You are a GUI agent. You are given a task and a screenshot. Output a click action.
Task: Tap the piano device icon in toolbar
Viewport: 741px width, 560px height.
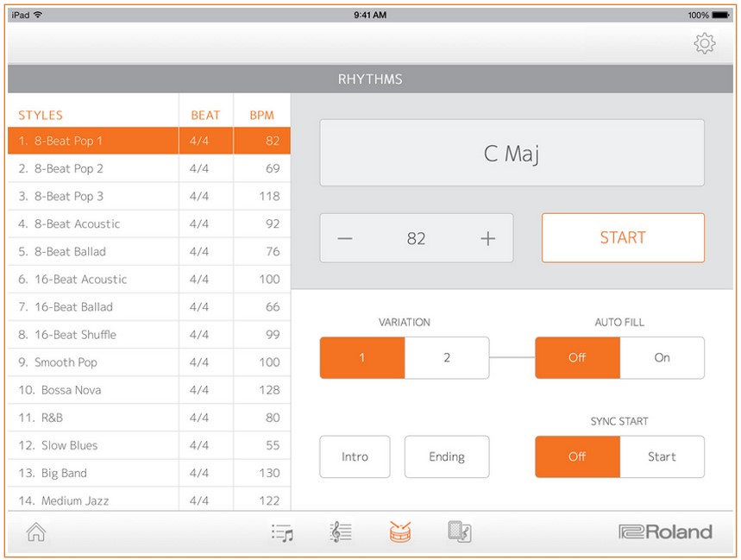tap(460, 532)
